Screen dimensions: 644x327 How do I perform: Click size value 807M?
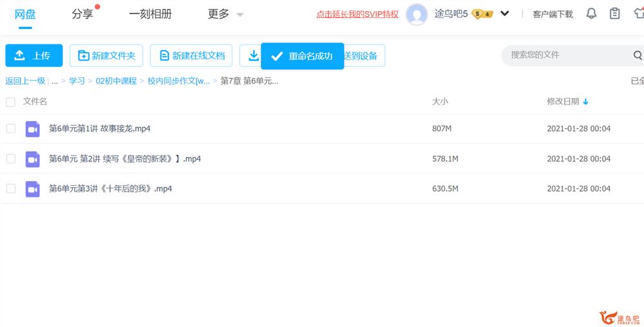point(442,129)
